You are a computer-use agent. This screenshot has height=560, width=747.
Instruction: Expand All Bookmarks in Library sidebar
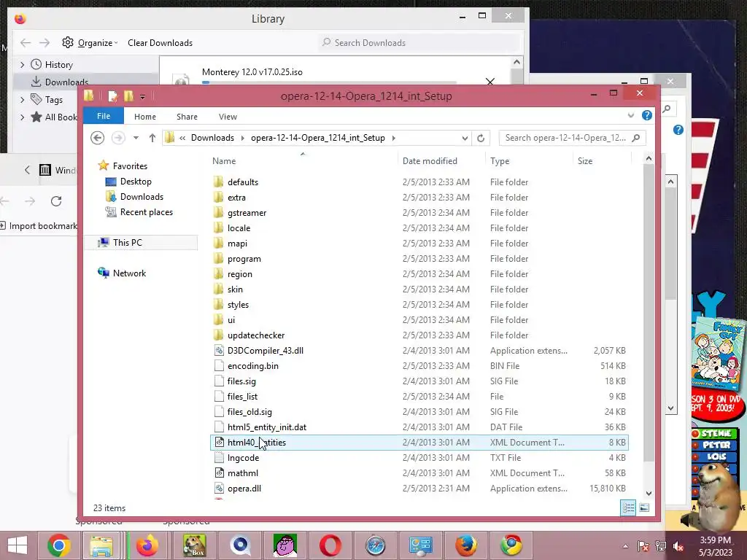point(23,117)
